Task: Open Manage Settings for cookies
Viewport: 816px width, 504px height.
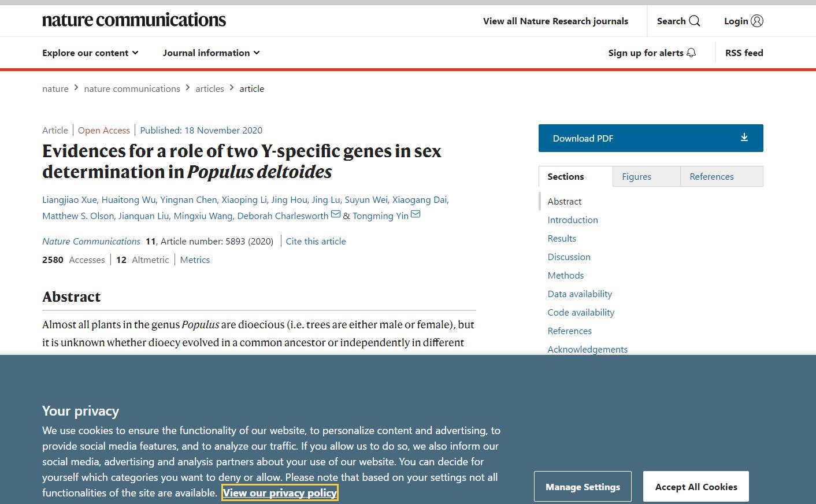Action: point(583,487)
